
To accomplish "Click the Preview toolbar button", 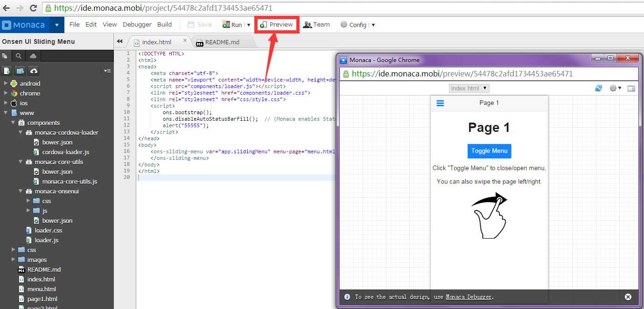I will pos(277,25).
